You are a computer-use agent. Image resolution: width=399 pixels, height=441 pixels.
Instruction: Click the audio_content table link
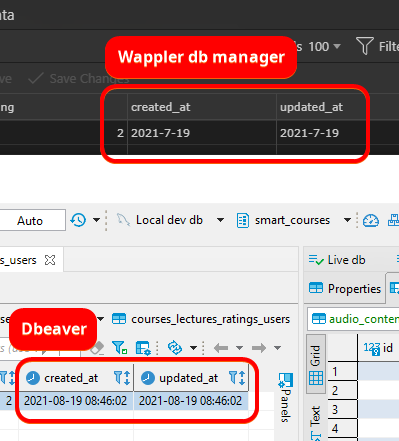click(x=355, y=319)
